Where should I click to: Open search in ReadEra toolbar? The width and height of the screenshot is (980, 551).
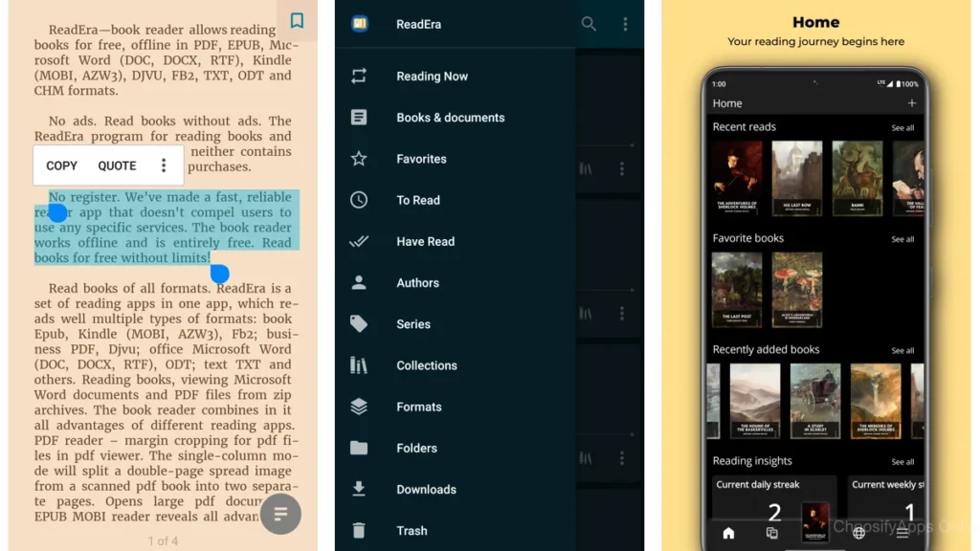(x=589, y=24)
